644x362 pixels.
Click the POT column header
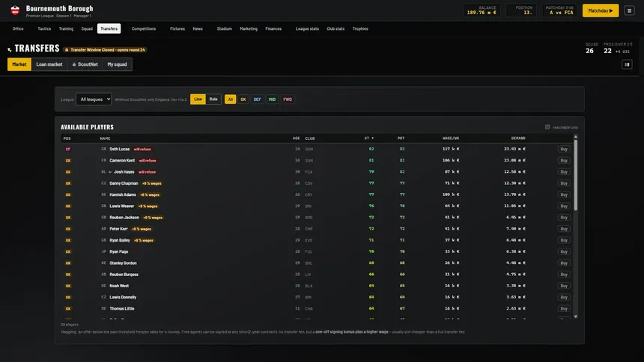(401, 138)
